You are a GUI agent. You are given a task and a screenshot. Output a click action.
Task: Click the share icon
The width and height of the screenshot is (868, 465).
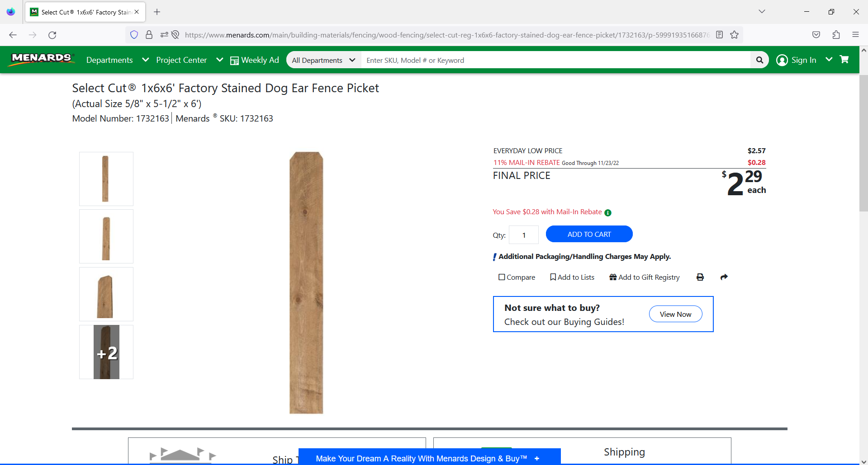(724, 277)
